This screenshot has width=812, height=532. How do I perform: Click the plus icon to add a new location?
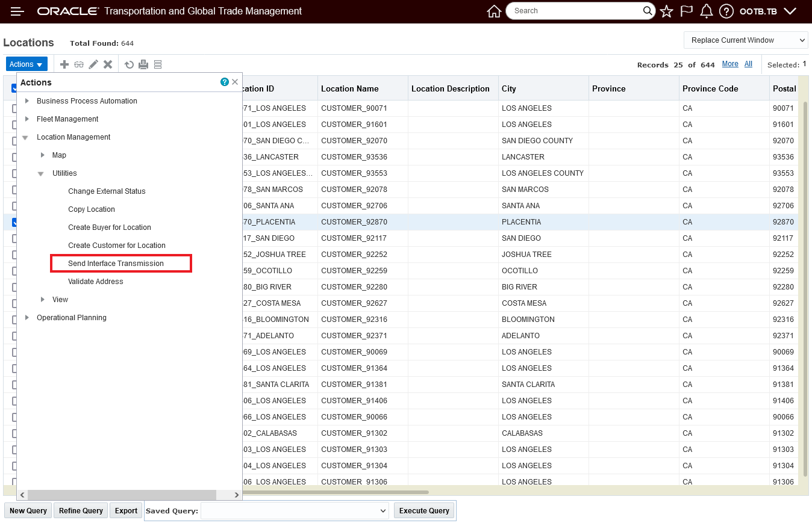[x=64, y=64]
